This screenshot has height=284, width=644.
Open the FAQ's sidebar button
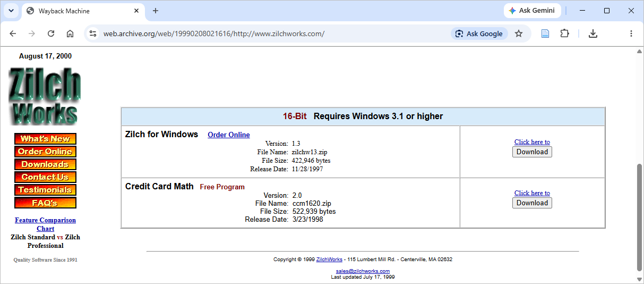pos(45,203)
